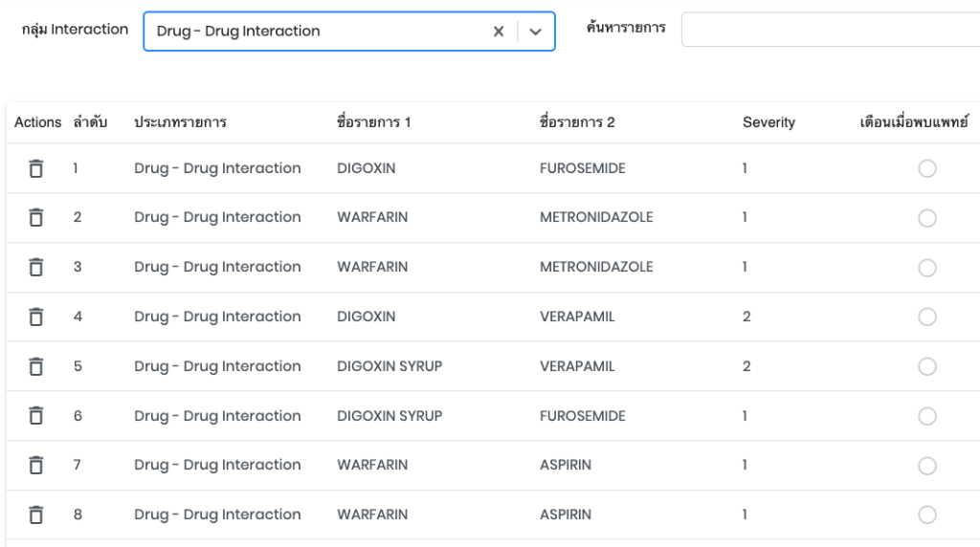980x547 pixels.
Task: Click the ประเภทรายการ column header
Action: tap(180, 122)
